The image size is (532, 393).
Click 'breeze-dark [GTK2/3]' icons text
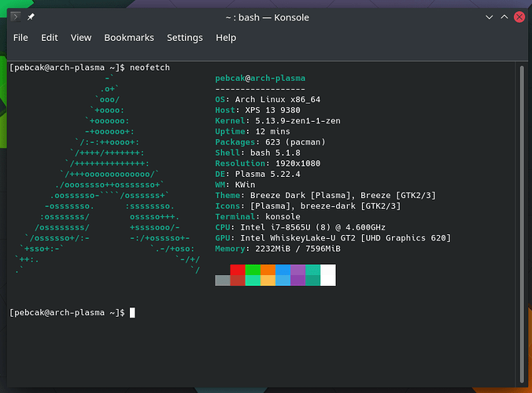click(350, 206)
